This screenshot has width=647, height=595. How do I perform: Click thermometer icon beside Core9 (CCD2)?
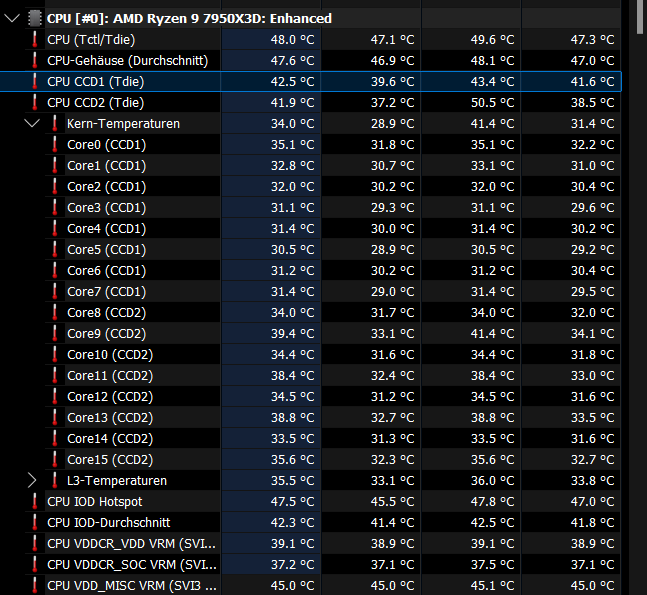coord(55,333)
